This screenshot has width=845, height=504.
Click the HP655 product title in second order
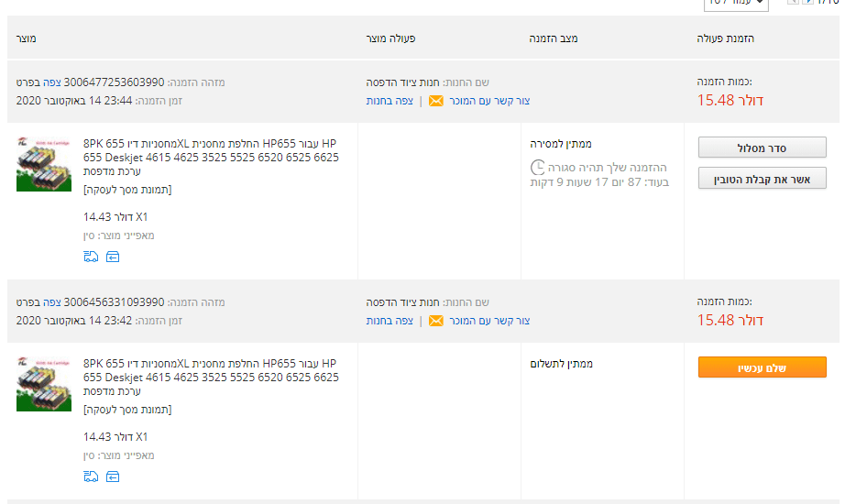(x=211, y=377)
